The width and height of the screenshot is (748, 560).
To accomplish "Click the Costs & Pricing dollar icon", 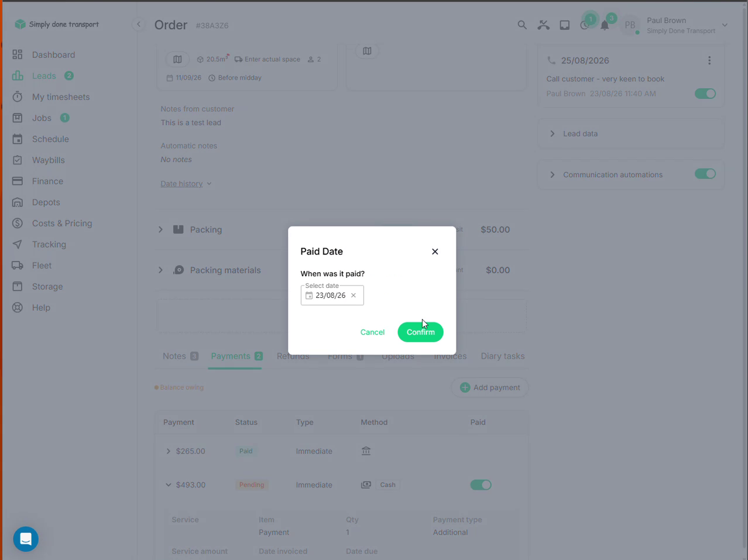I will coord(18,223).
